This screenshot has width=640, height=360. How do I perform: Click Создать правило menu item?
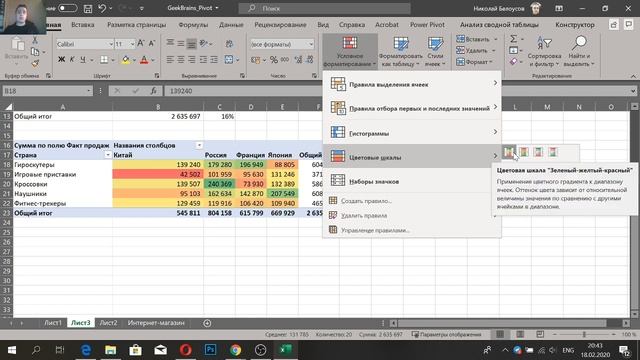(412, 201)
